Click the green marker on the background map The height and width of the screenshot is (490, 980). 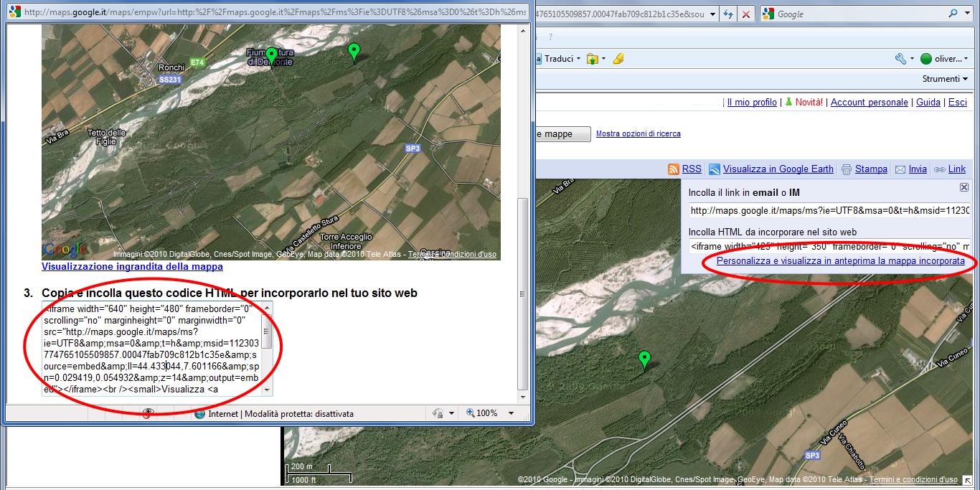tap(644, 359)
